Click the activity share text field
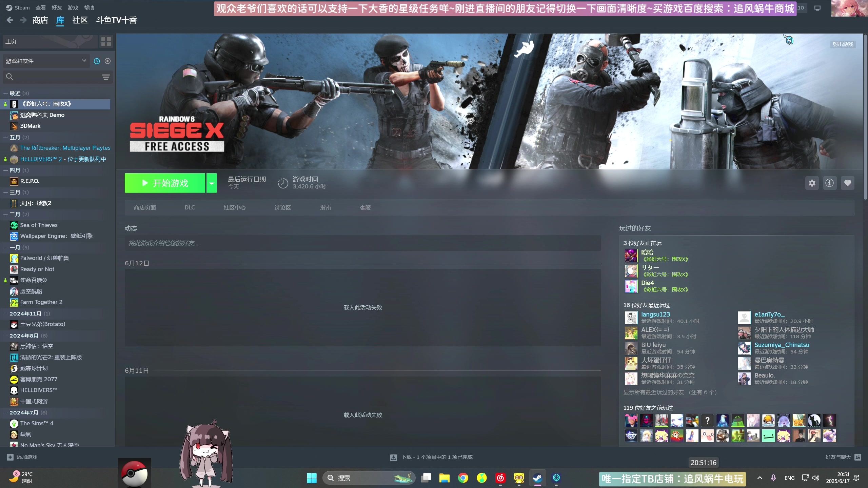 coord(363,243)
